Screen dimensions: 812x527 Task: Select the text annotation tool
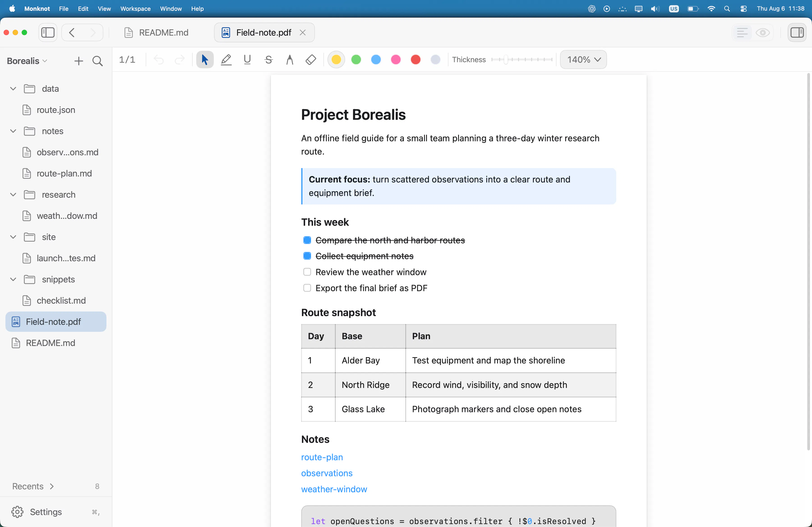coord(290,60)
